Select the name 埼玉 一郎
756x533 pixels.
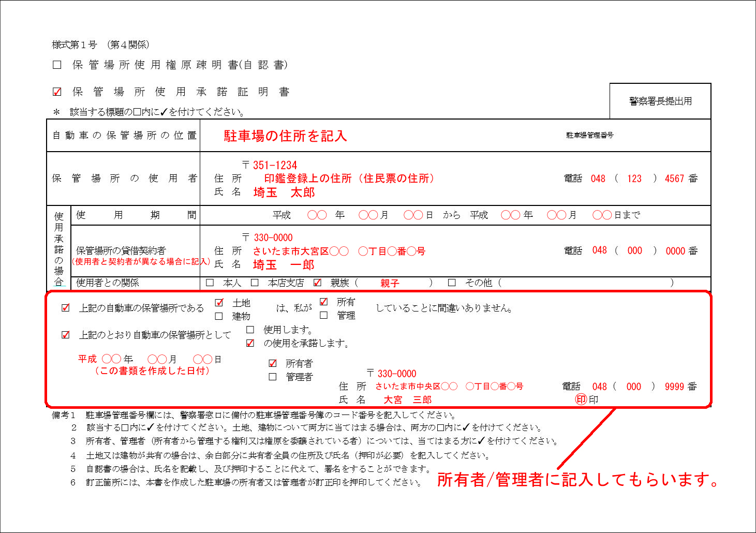(x=284, y=265)
